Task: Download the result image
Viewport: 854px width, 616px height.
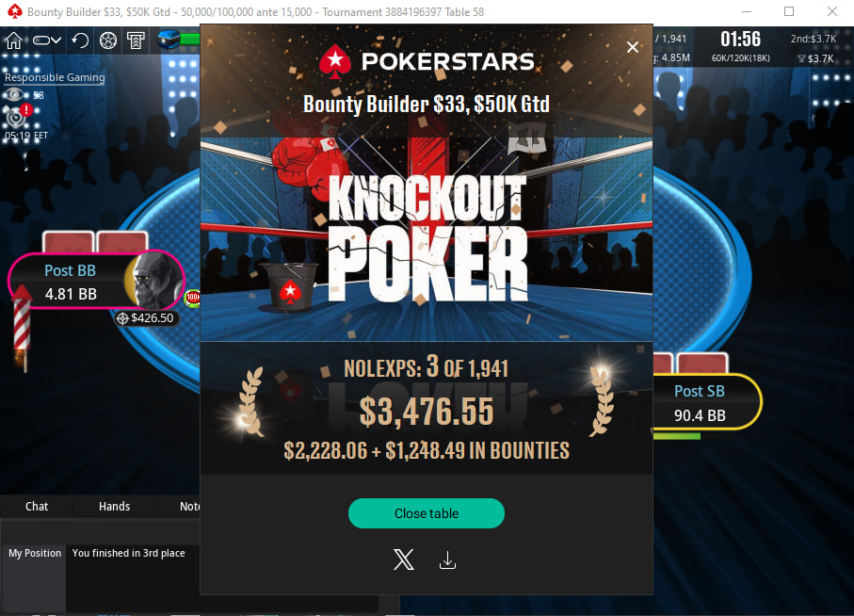Action: click(x=447, y=559)
